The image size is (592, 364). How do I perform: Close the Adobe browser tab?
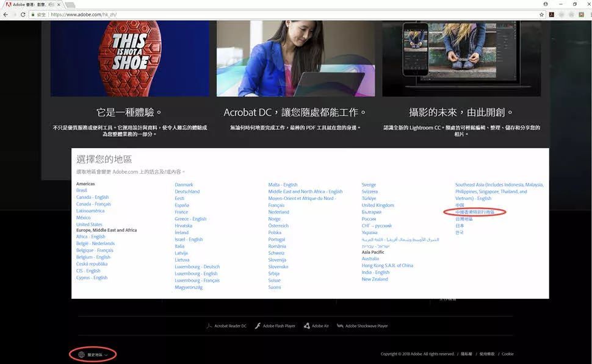coord(59,4)
